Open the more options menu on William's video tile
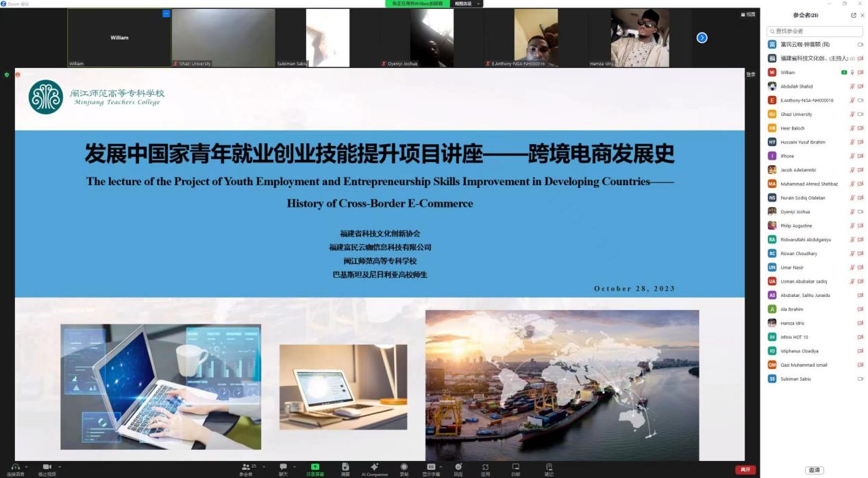 tap(166, 14)
